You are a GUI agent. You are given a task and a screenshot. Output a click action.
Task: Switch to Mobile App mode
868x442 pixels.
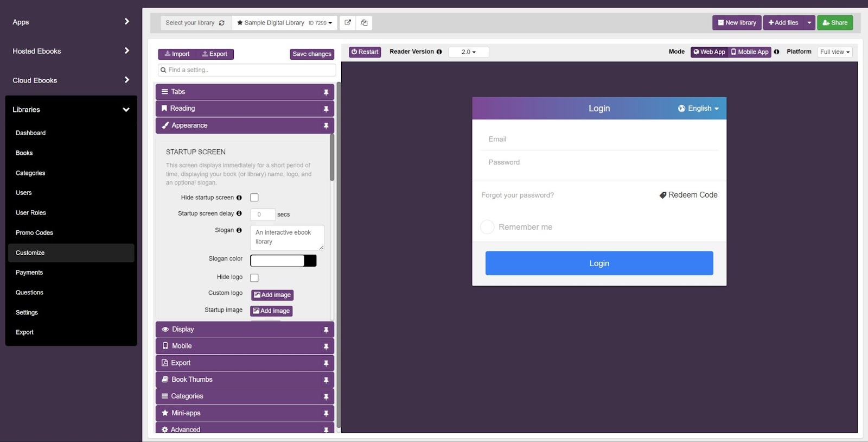750,52
